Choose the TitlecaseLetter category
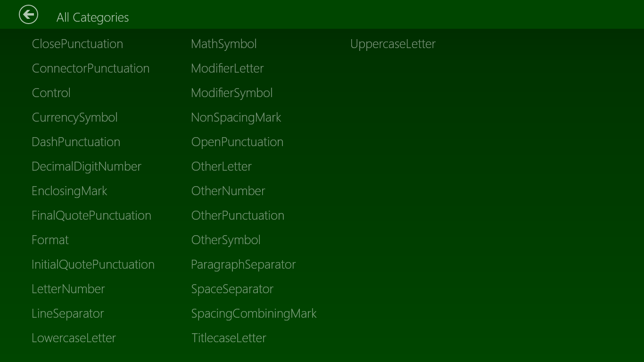This screenshot has height=362, width=644. pos(229,338)
